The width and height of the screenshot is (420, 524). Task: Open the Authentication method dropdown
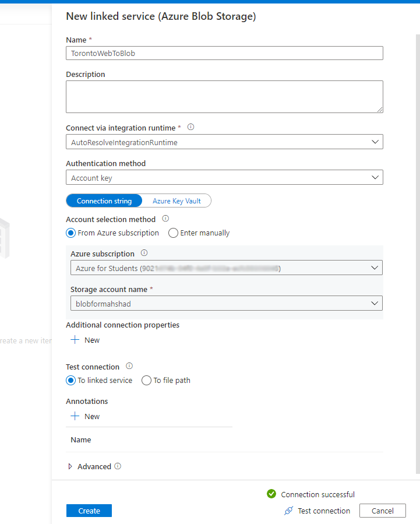[224, 178]
